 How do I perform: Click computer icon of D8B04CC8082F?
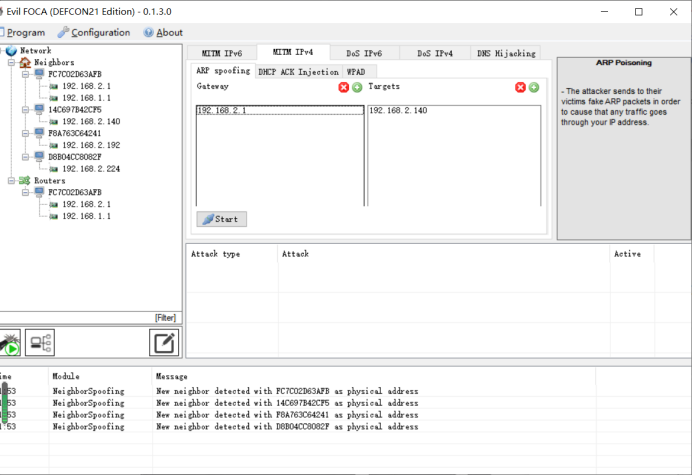(x=39, y=156)
